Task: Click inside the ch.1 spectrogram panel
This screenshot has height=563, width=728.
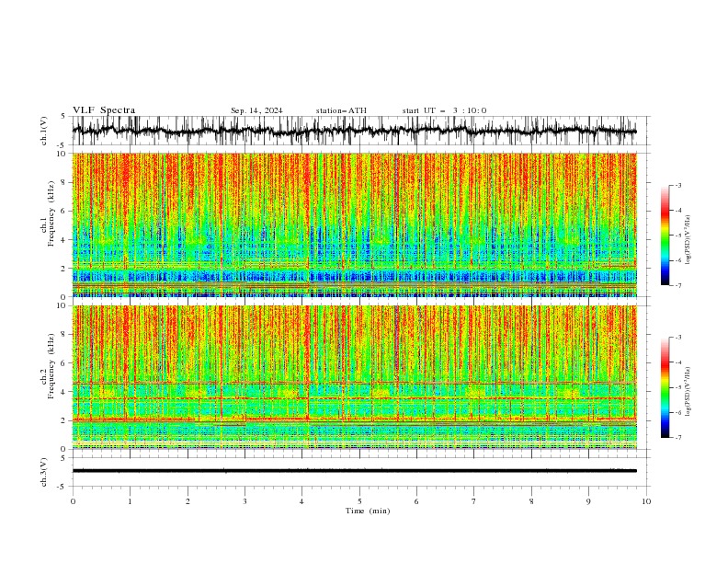Action: pyautogui.click(x=355, y=224)
